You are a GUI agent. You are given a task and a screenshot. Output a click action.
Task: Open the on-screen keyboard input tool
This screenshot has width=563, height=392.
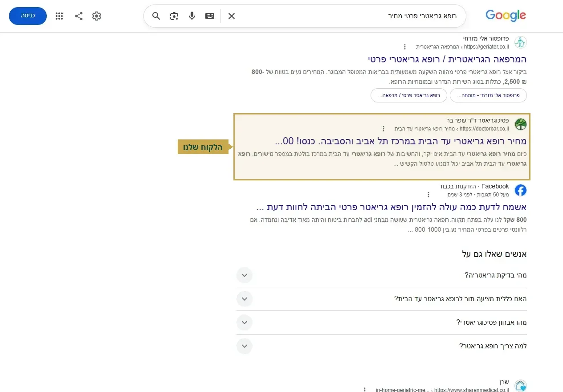point(210,16)
